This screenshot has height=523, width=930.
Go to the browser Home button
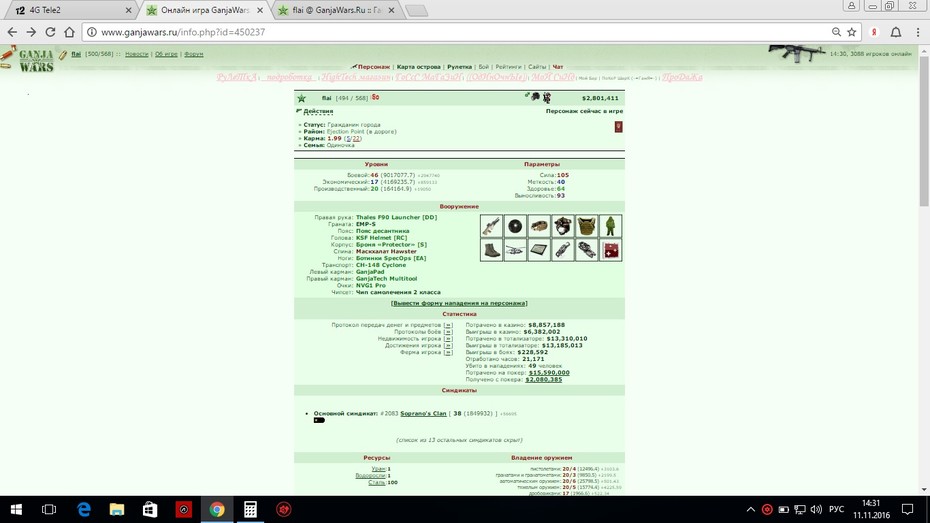tap(69, 32)
